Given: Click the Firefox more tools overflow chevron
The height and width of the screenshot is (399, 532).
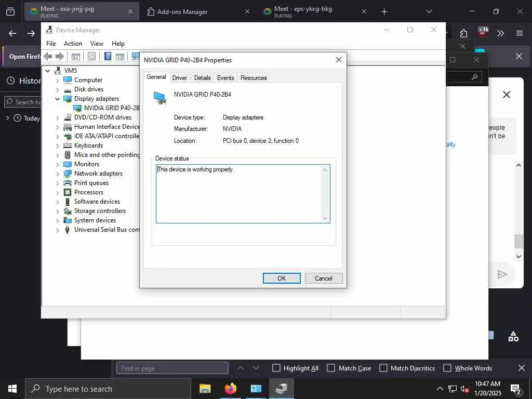Looking at the screenshot, I should pos(500,33).
